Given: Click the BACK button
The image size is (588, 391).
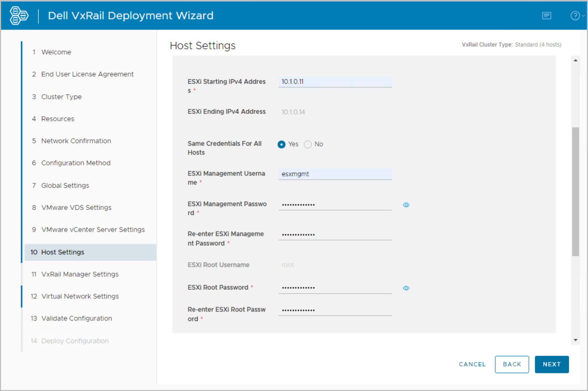Looking at the screenshot, I should [x=512, y=364].
